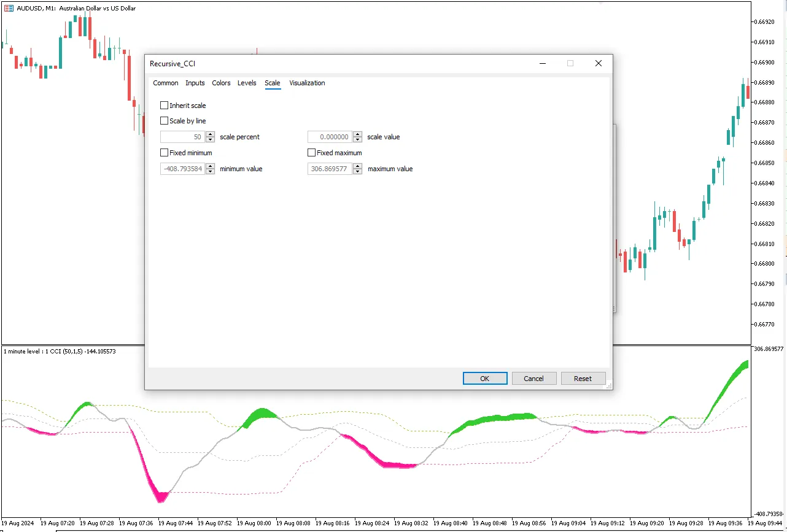Increase scale percent with up arrow
This screenshot has height=532, width=787.
211,134
